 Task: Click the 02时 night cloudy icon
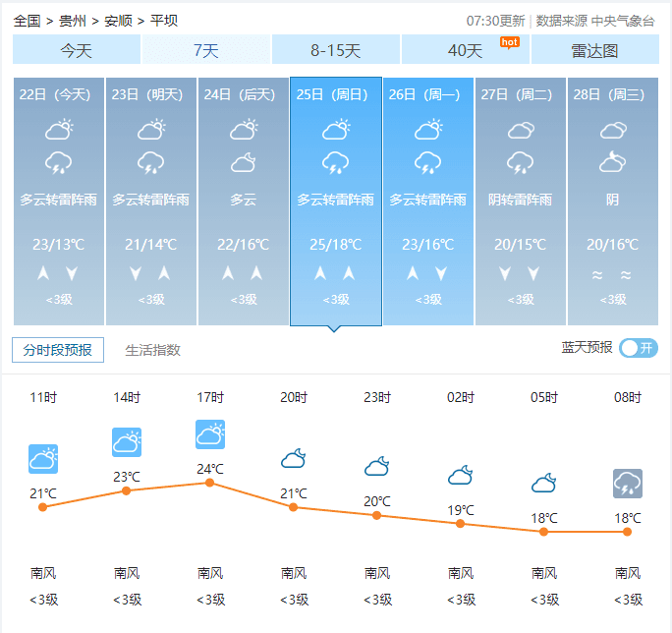point(461,475)
